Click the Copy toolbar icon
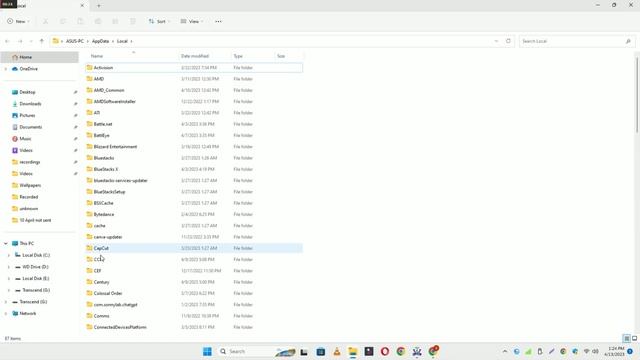 point(63,21)
